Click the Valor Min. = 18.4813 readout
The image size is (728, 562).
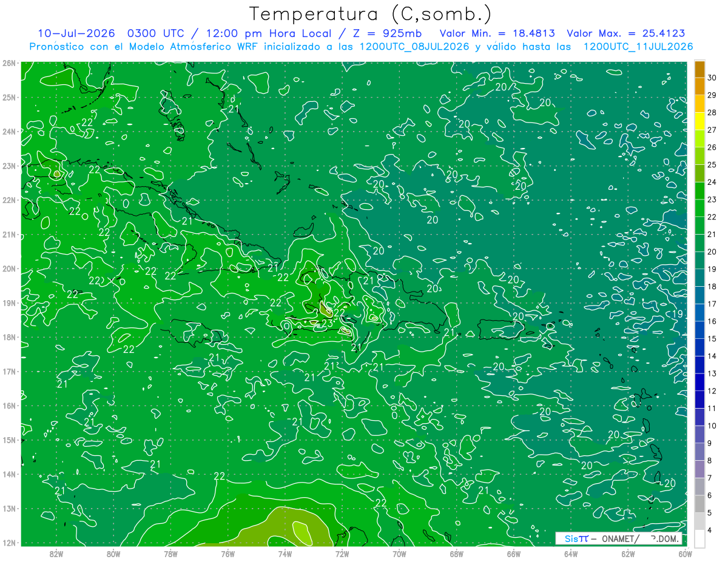click(497, 33)
